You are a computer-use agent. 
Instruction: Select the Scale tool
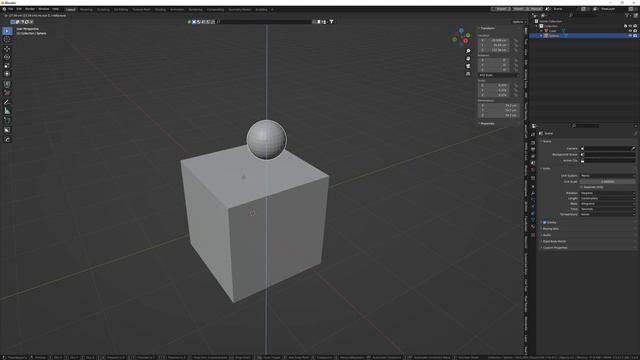tap(7, 66)
